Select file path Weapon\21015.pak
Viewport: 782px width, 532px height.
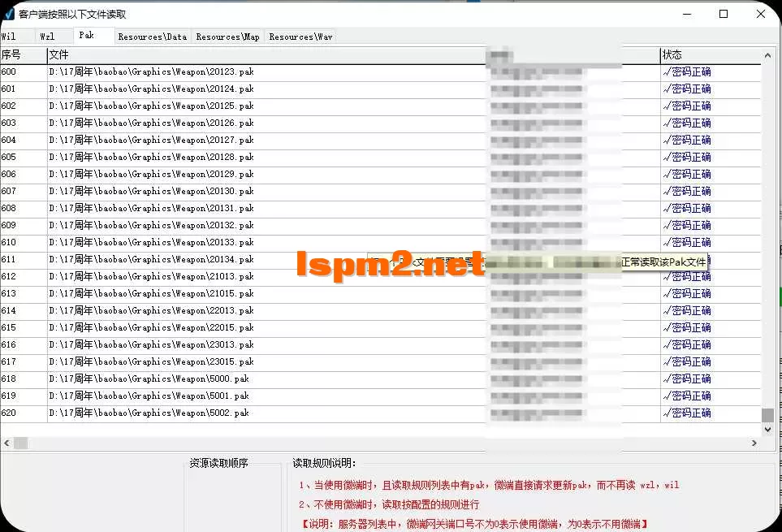pyautogui.click(x=152, y=293)
